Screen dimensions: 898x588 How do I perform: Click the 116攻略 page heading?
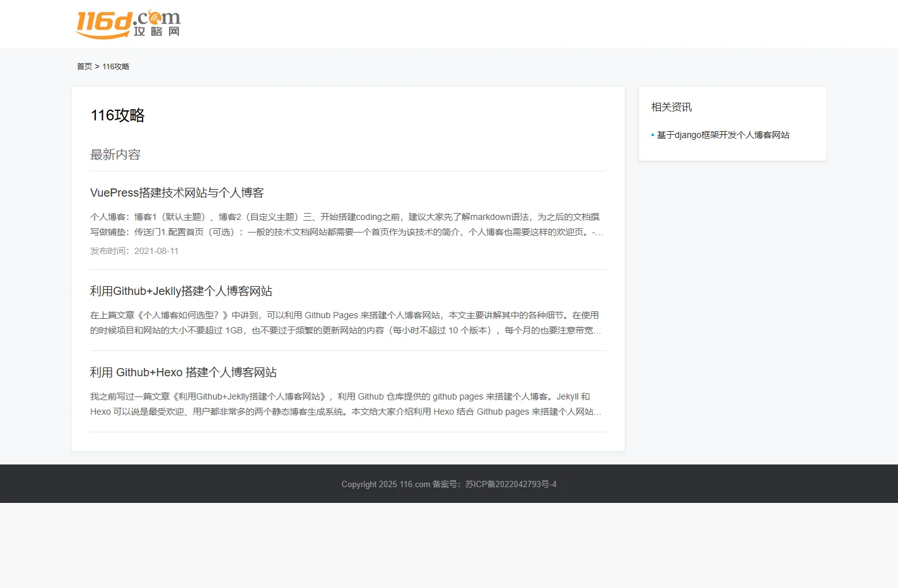tap(118, 115)
